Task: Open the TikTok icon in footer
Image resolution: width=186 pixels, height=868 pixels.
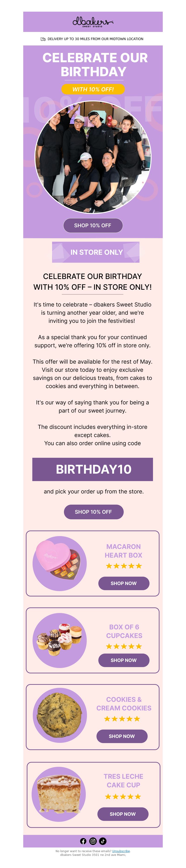Action: (x=103, y=841)
